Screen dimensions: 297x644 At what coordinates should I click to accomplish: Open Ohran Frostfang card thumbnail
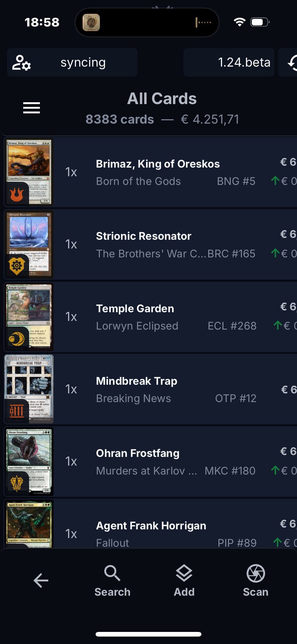point(29,462)
